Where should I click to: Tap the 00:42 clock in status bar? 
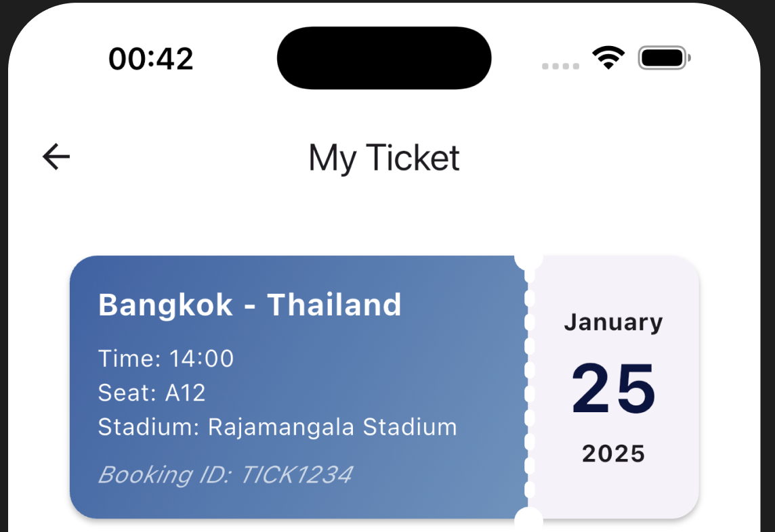[x=150, y=59]
